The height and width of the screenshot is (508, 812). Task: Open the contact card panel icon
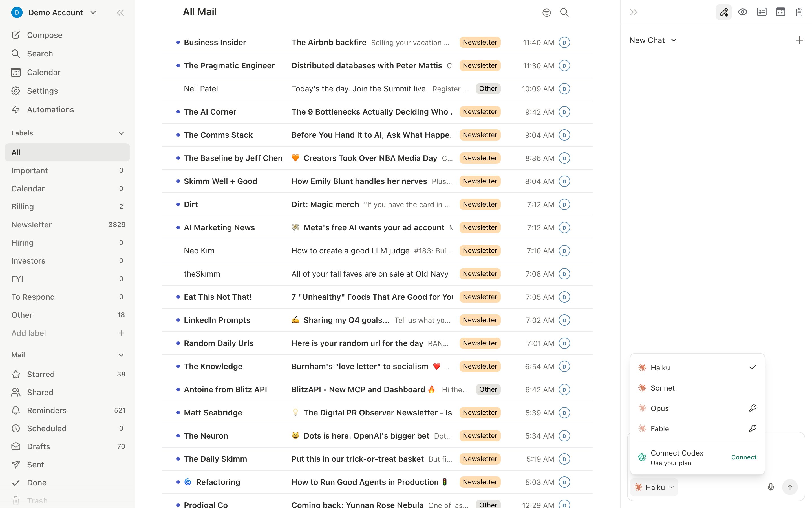(762, 12)
